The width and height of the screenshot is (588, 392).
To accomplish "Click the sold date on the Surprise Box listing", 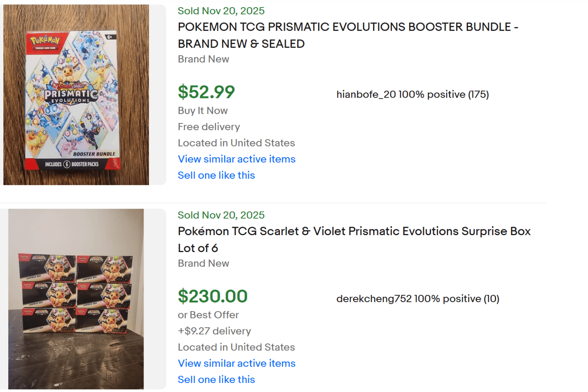I will coord(221,215).
